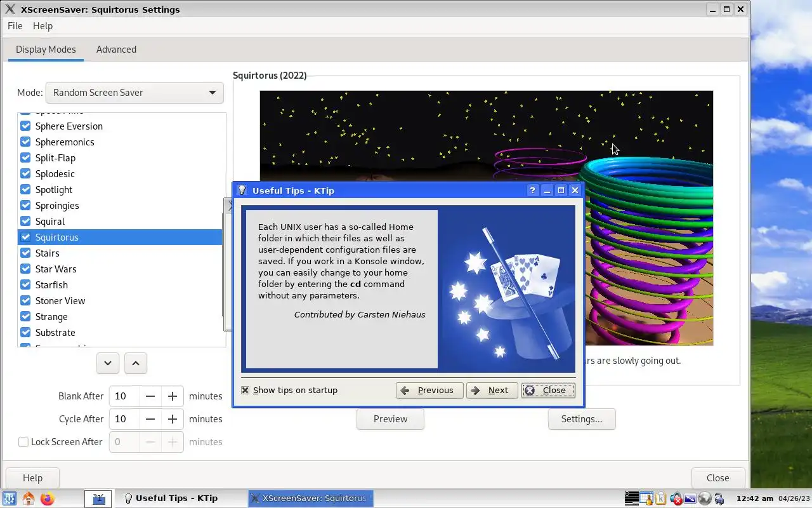Screen dimensions: 812x508
Task: Decrease Blank After minutes with minus button
Action: (150, 396)
